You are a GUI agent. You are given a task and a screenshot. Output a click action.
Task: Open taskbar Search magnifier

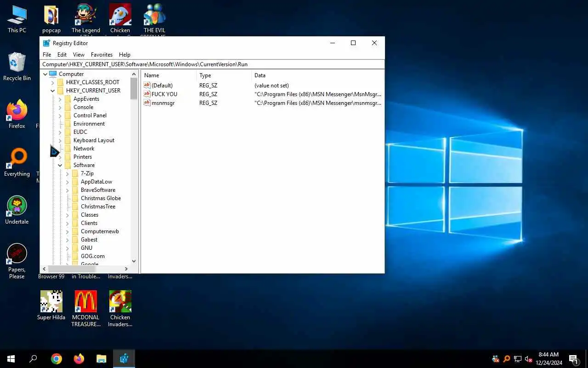point(33,359)
